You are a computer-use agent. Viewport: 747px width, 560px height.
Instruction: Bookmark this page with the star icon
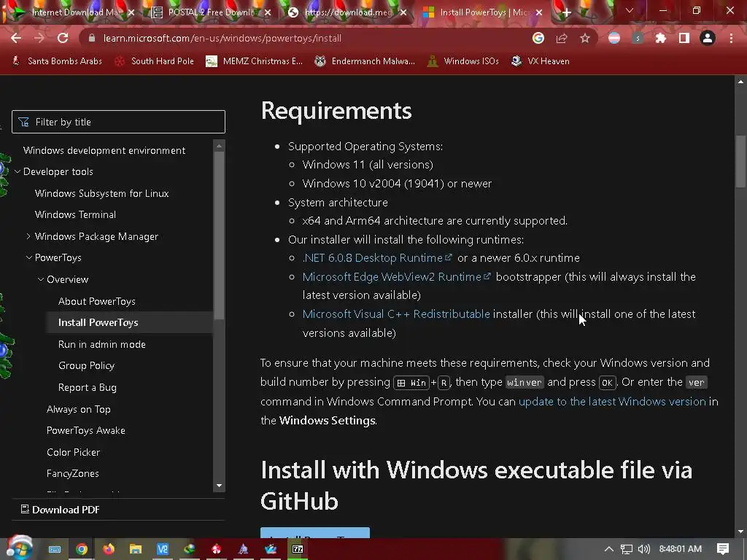click(x=585, y=38)
